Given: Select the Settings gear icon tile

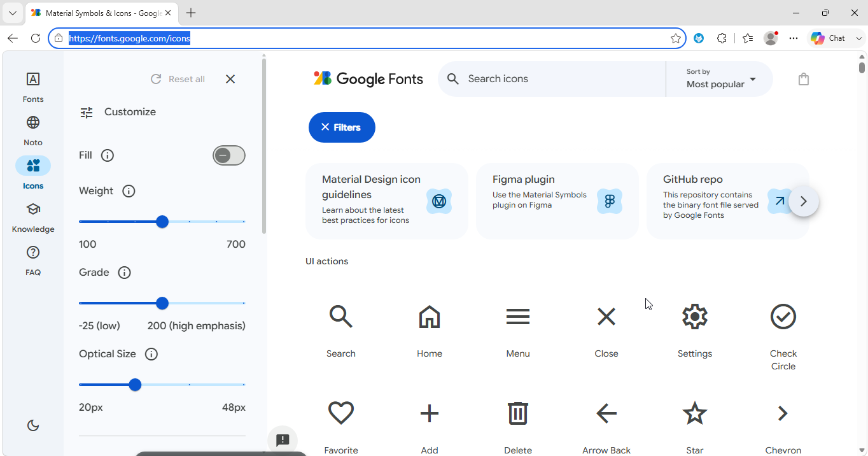Looking at the screenshot, I should tap(695, 317).
